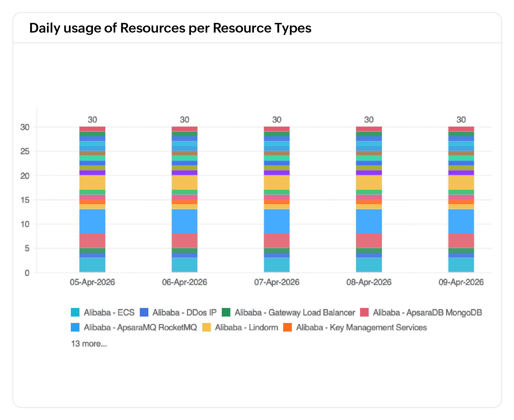514x420 pixels.
Task: Select the 'Alibaba - Lindorm' legend label
Action: click(247, 327)
